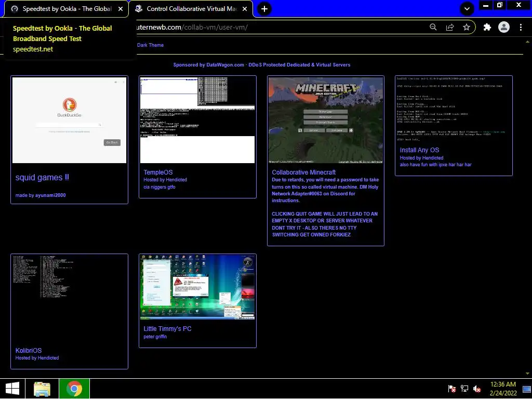Open the Little Timmy's PC VM thumbnail
Screen dimensions: 532x399
197,287
